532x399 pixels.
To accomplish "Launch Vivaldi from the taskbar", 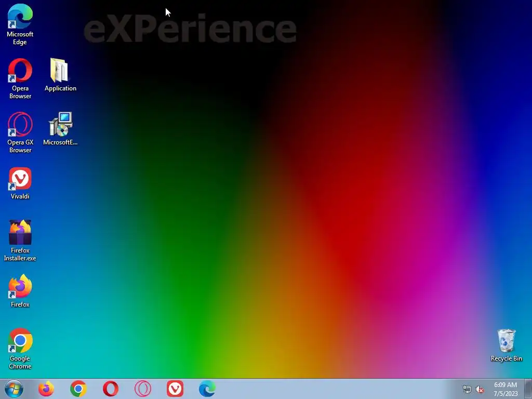I will pos(175,389).
